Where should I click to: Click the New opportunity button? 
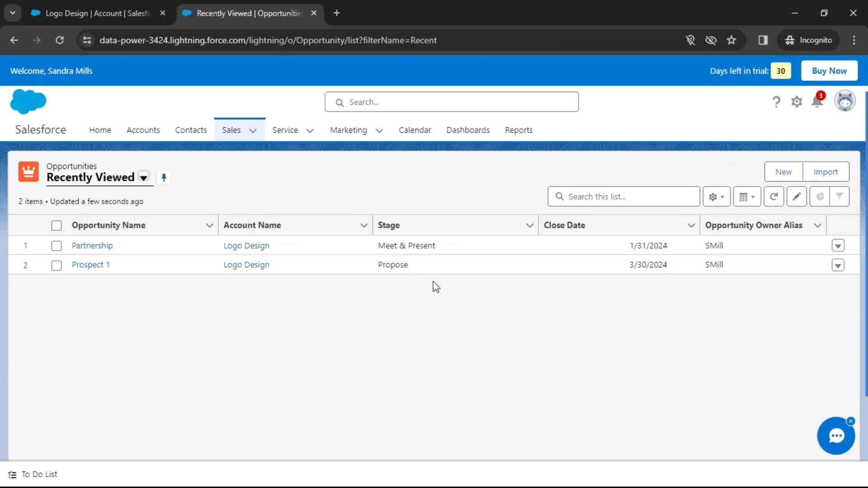(x=783, y=172)
